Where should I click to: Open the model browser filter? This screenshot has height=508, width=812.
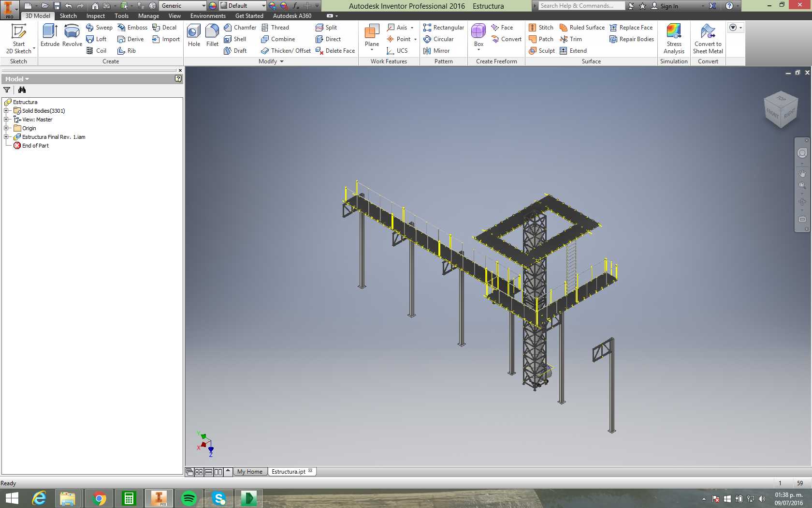click(x=7, y=90)
